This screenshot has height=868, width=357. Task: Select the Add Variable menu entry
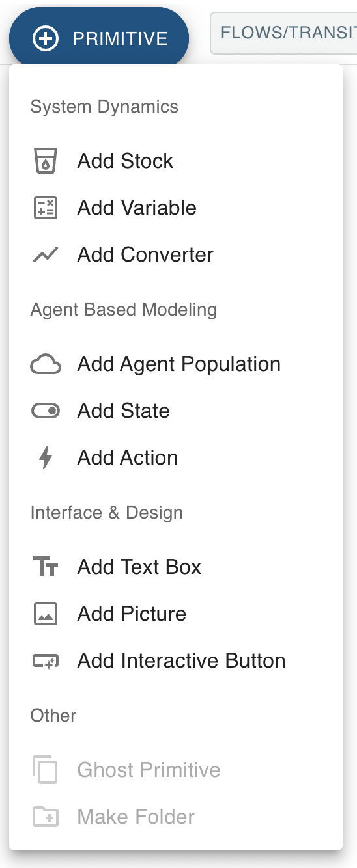point(176,208)
